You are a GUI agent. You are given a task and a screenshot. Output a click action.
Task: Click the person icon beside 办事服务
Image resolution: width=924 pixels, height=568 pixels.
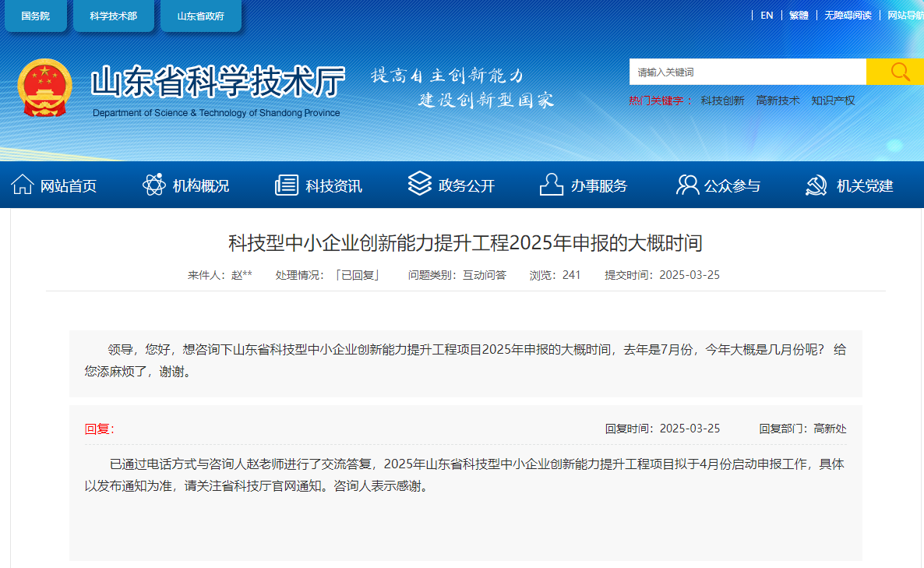pos(552,185)
